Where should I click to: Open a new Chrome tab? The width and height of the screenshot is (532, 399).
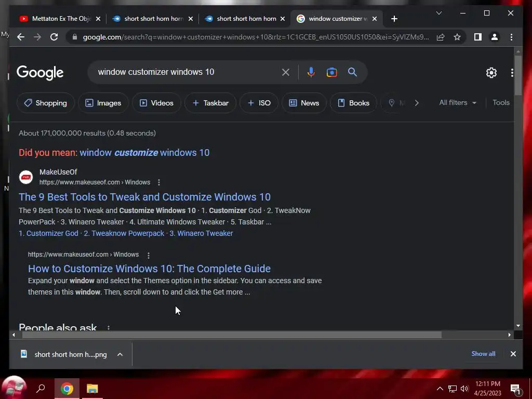394,19
